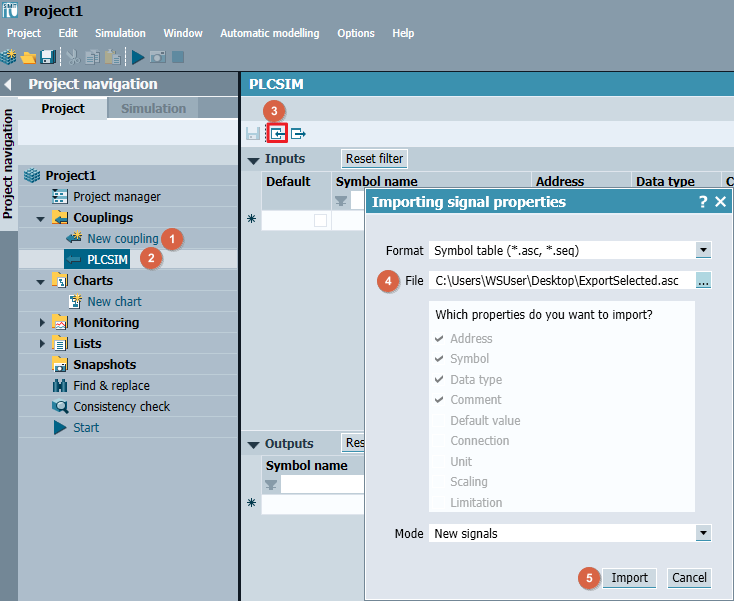
Task: Click the Cut scissors toolbar icon
Action: coord(73,57)
